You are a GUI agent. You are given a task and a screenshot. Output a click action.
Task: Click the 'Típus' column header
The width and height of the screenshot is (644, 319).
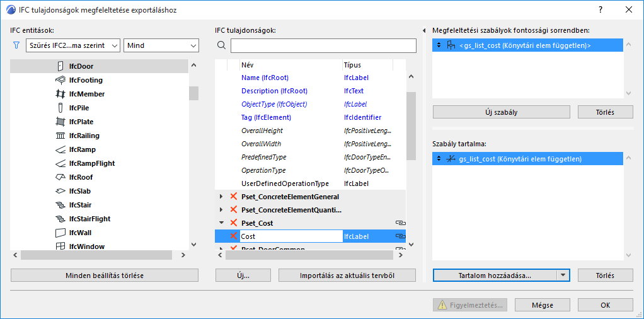click(x=367, y=65)
